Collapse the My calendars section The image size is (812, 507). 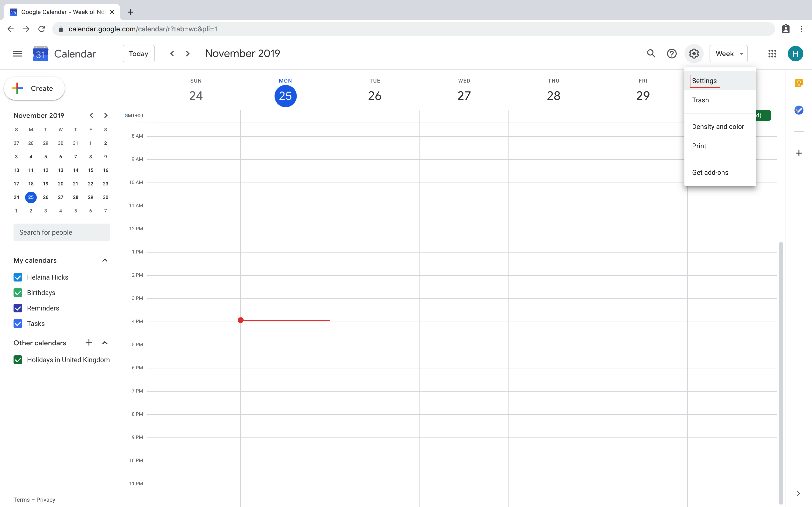[105, 260]
